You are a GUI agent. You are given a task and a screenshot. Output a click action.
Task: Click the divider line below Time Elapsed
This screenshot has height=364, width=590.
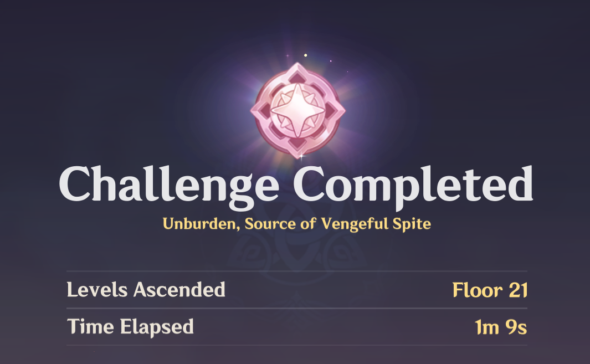click(297, 345)
